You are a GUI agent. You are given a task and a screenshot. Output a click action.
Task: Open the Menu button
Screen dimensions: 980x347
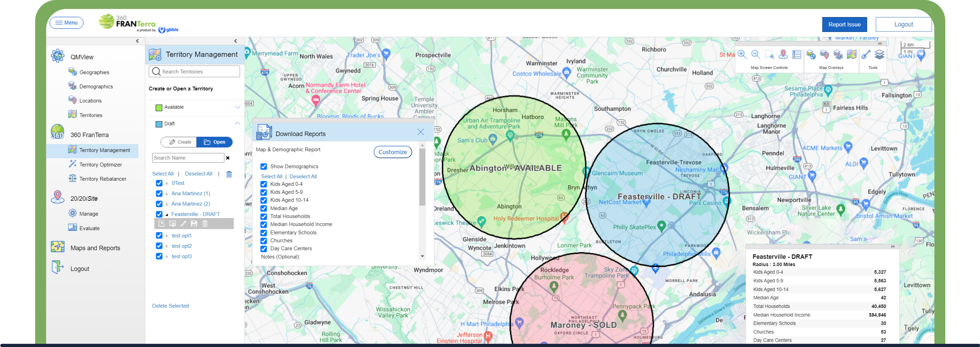[67, 23]
